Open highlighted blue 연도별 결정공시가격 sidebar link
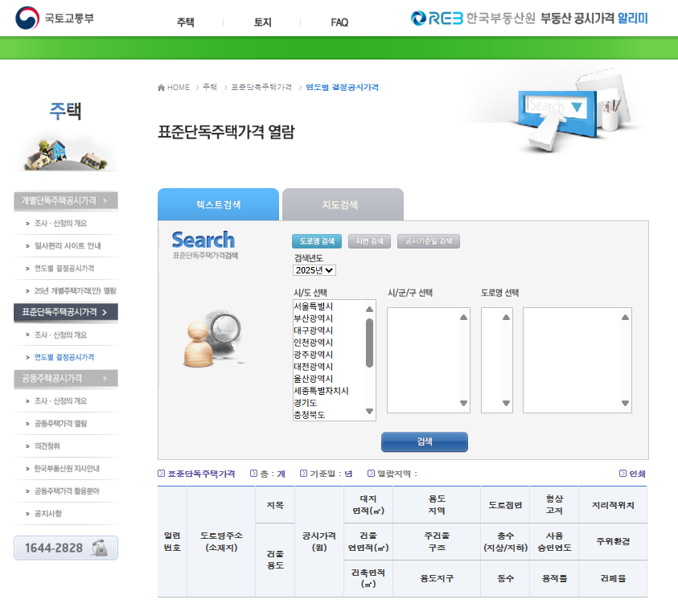678x616 pixels. coord(64,357)
